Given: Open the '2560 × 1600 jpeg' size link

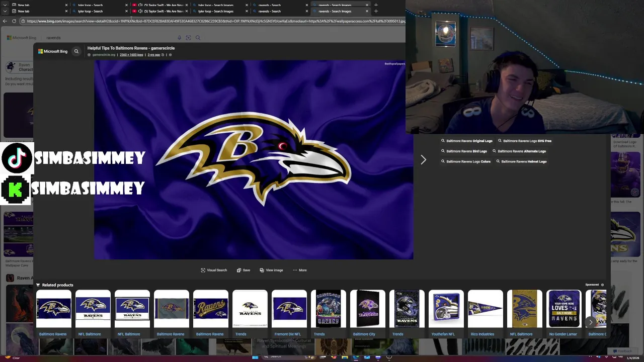Looking at the screenshot, I should tap(131, 55).
